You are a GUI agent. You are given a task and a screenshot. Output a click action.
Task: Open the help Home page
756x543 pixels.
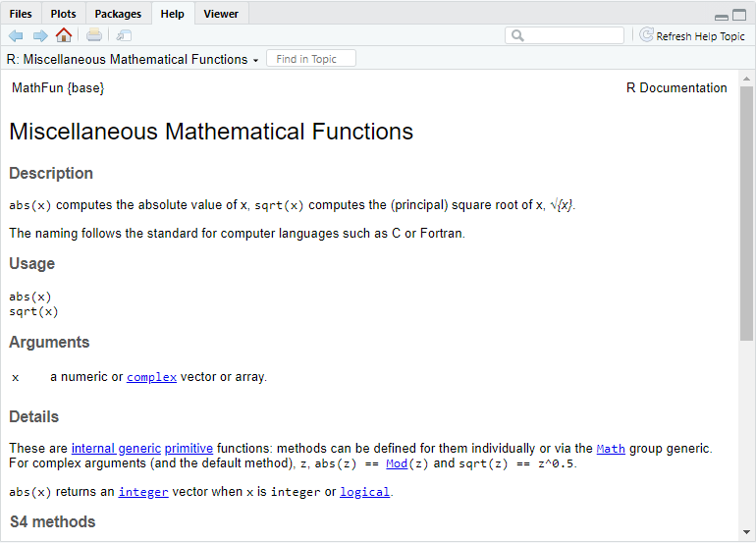[64, 35]
